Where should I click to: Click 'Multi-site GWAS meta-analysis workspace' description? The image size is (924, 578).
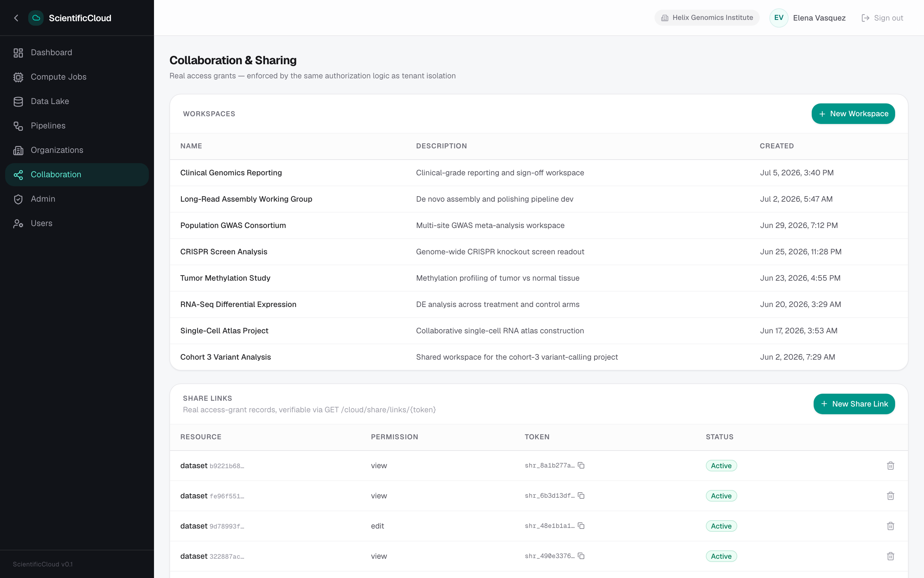click(490, 225)
